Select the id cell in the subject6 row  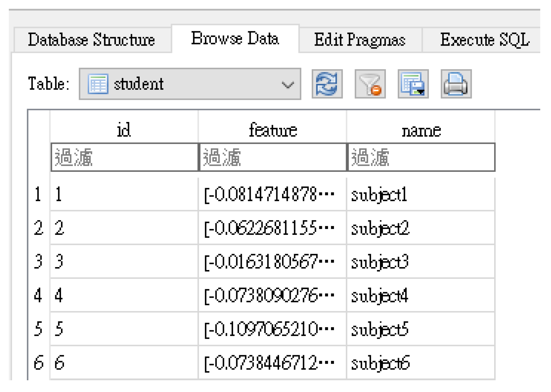(124, 363)
